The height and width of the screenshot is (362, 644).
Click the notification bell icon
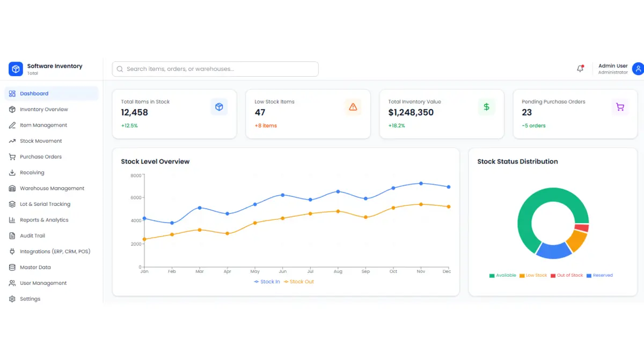(580, 69)
